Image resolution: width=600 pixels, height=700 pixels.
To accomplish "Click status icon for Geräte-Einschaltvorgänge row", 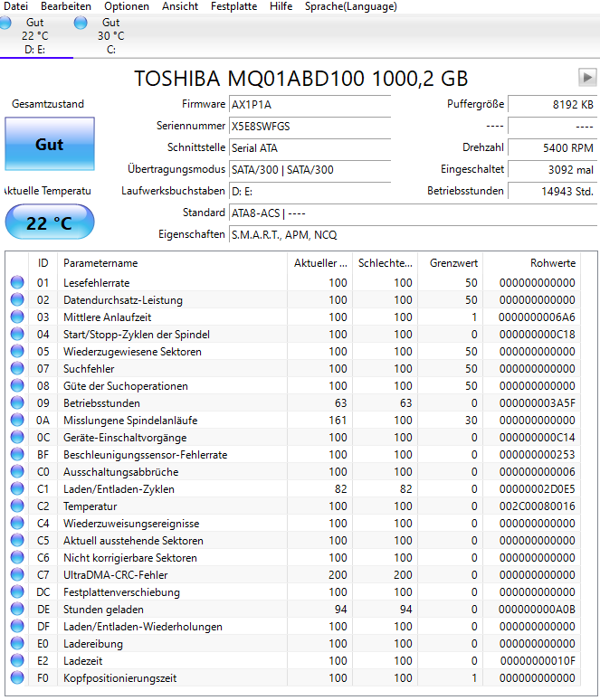I will [17, 437].
